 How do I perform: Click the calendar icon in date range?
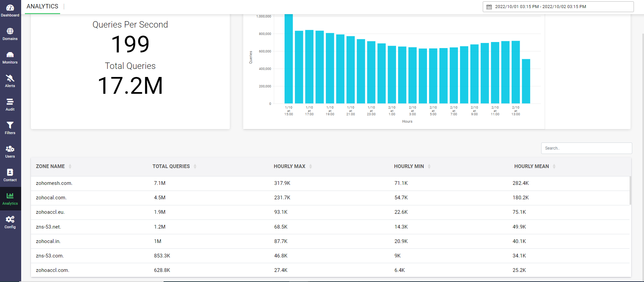point(489,7)
